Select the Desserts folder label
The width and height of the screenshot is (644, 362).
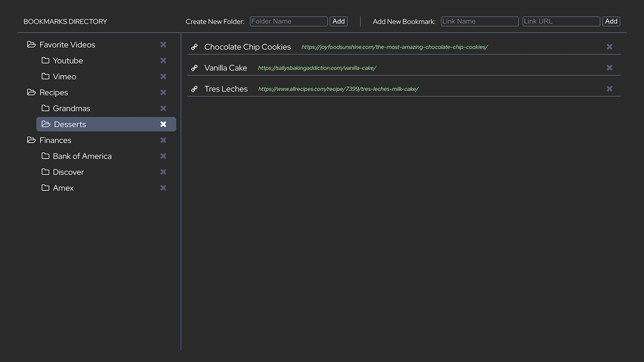point(70,124)
